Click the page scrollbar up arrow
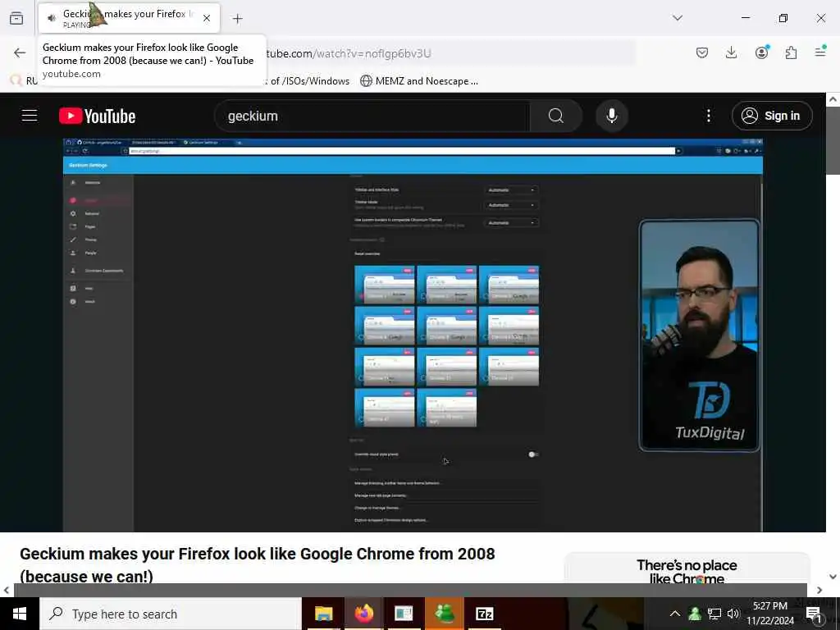Viewport: 840px width, 630px height. tap(833, 99)
